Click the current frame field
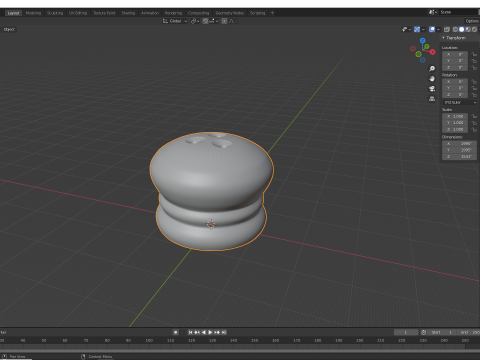The image size is (480, 360). pos(406,332)
